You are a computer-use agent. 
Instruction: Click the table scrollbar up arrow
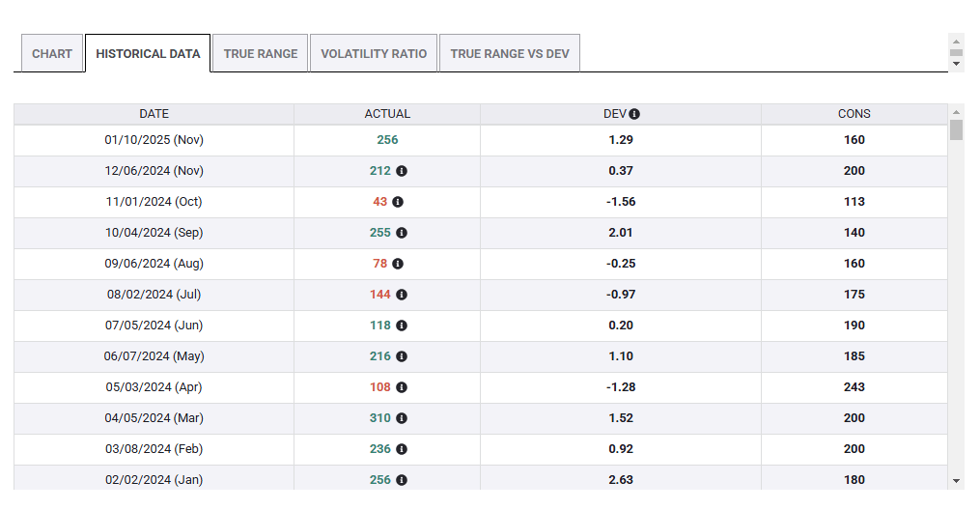956,112
